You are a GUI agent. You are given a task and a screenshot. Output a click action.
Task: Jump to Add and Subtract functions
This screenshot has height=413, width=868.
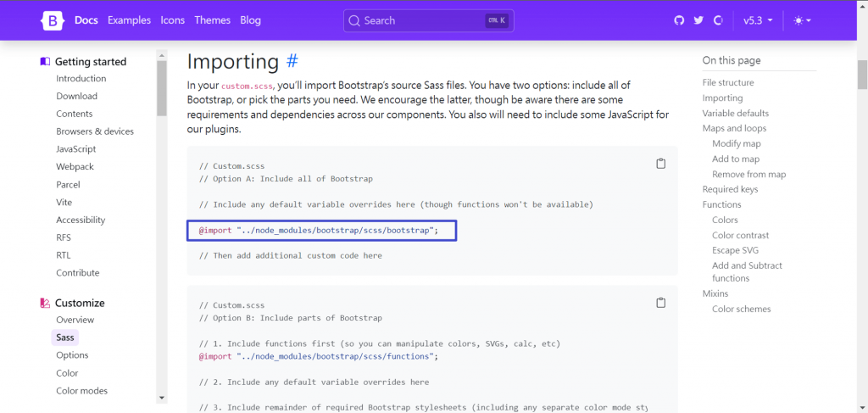point(748,272)
